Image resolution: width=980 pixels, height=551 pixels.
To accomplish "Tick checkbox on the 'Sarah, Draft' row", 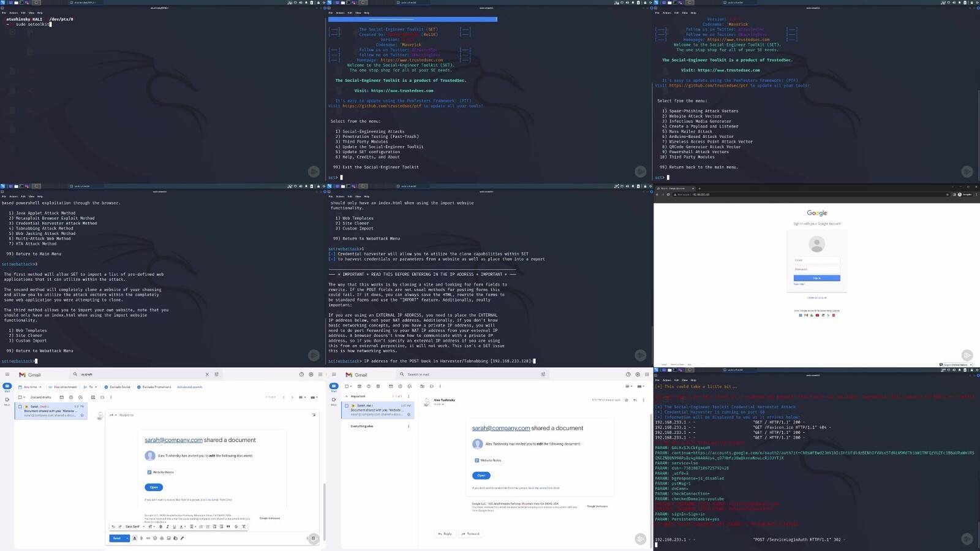I will [20, 406].
